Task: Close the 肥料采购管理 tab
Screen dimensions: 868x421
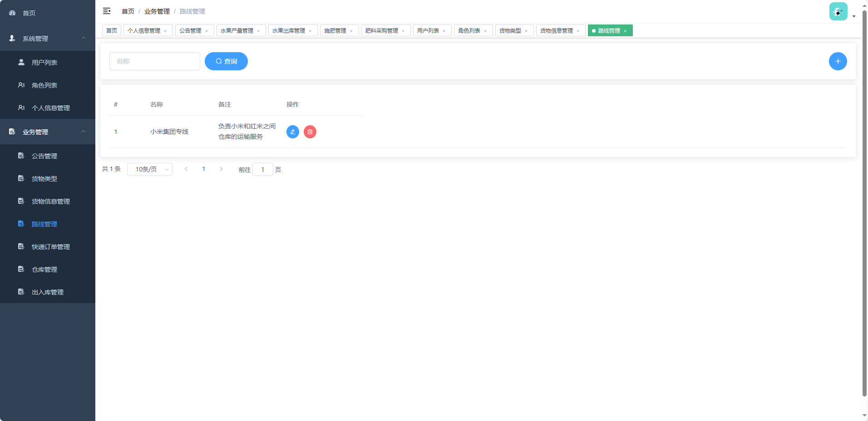Action: pos(403,30)
